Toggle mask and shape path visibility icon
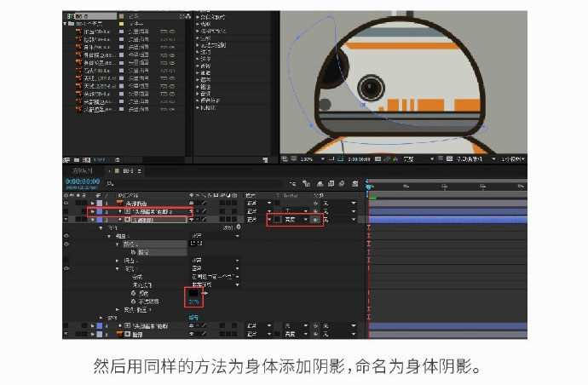This screenshot has width=588, height=385. pyautogui.click(x=340, y=159)
